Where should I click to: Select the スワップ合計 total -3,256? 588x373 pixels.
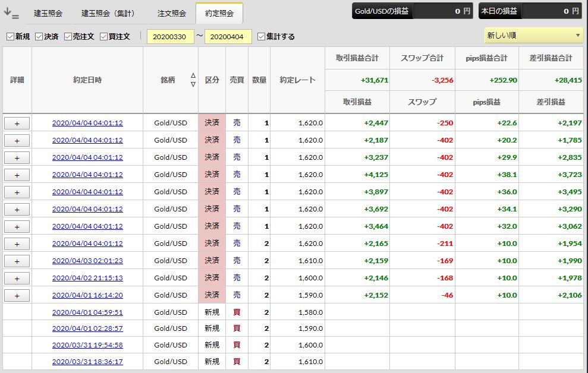point(442,80)
